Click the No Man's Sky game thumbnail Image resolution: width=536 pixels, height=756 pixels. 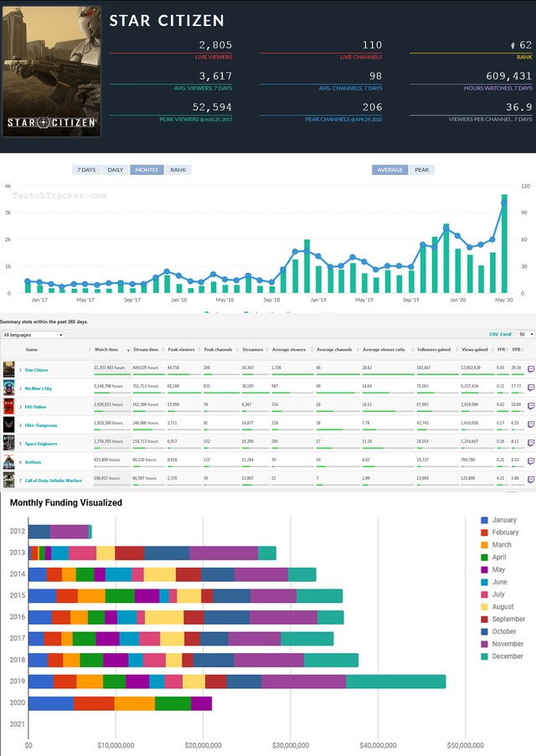pyautogui.click(x=8, y=388)
